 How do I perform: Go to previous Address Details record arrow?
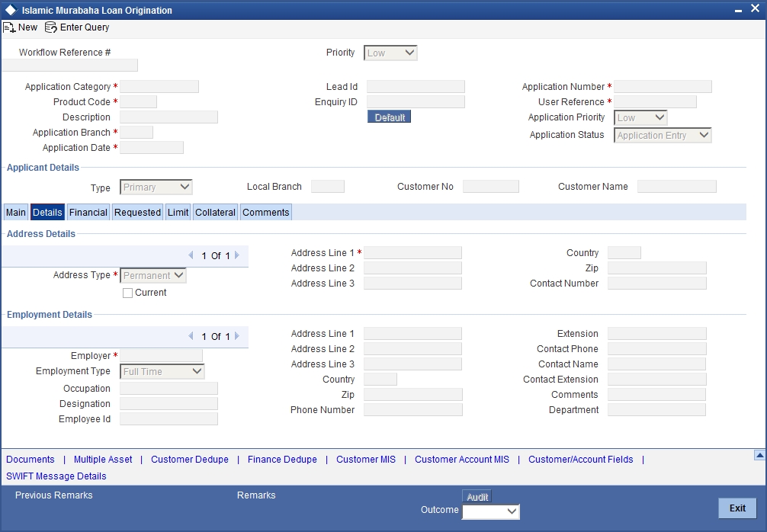pos(191,255)
